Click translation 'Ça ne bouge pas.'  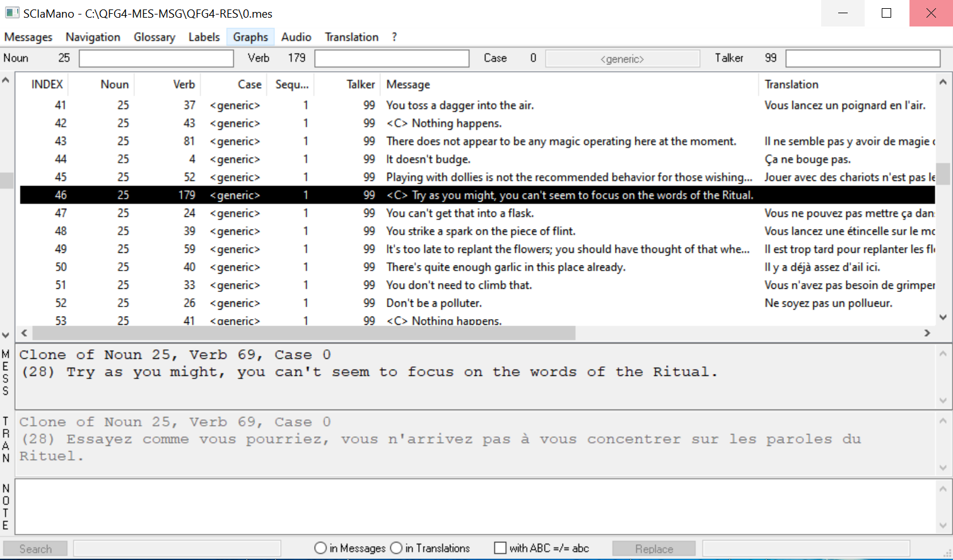[x=807, y=160]
